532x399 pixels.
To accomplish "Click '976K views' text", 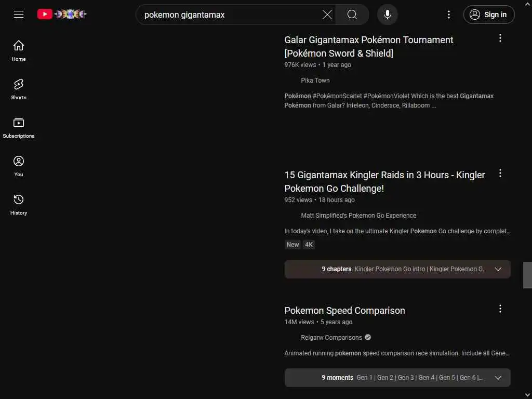I will click(x=300, y=65).
